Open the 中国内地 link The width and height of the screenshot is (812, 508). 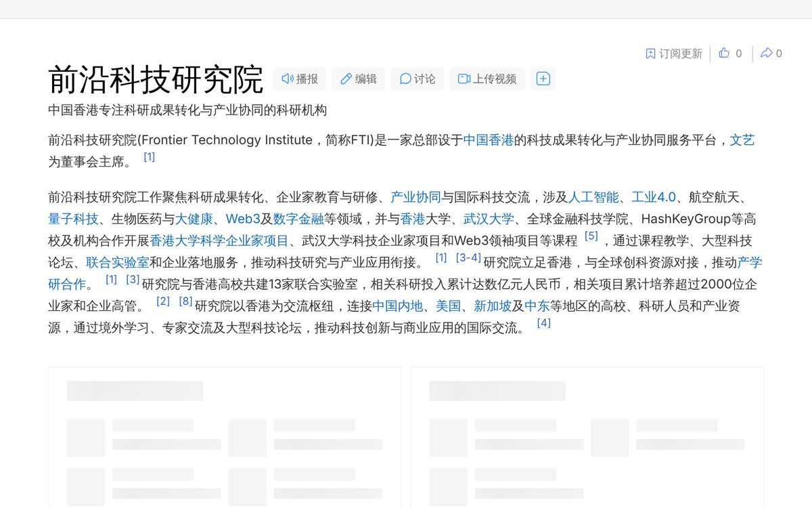[398, 305]
